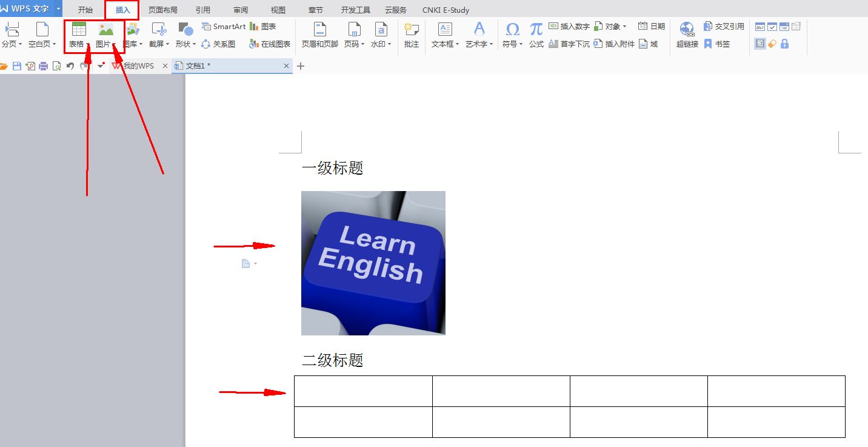Open the CNKI E-Study tab
This screenshot has height=447, width=868.
446,10
